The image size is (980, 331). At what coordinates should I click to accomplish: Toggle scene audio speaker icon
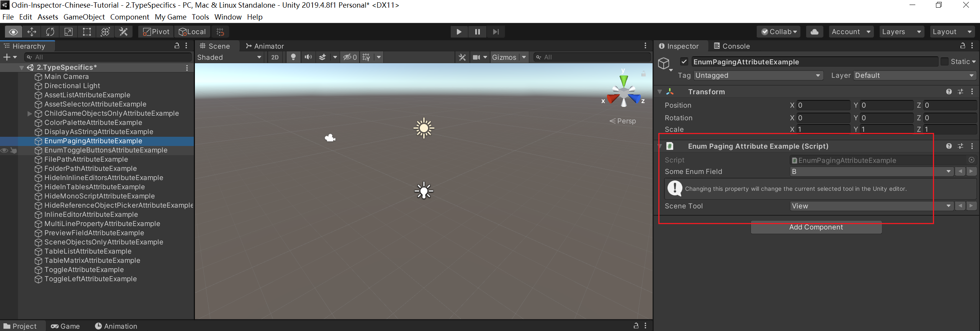tap(308, 57)
